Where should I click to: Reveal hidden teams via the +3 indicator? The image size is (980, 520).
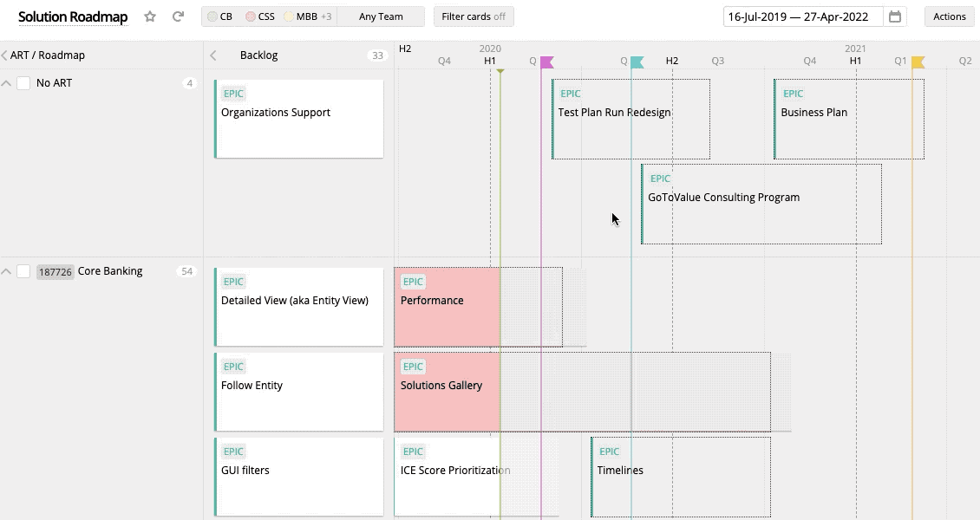327,16
